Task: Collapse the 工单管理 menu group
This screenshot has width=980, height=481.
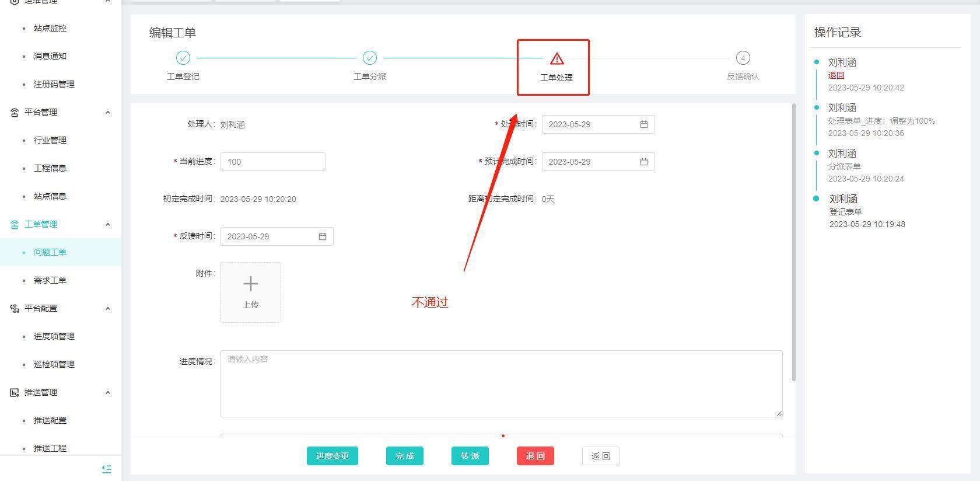Action: coord(108,224)
